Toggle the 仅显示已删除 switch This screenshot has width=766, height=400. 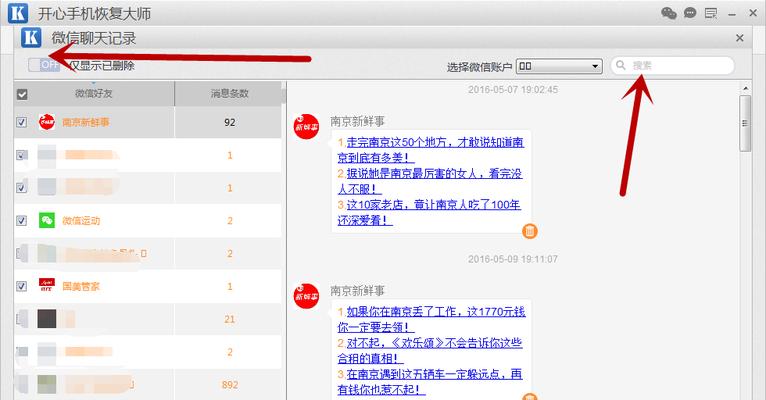tap(43, 64)
